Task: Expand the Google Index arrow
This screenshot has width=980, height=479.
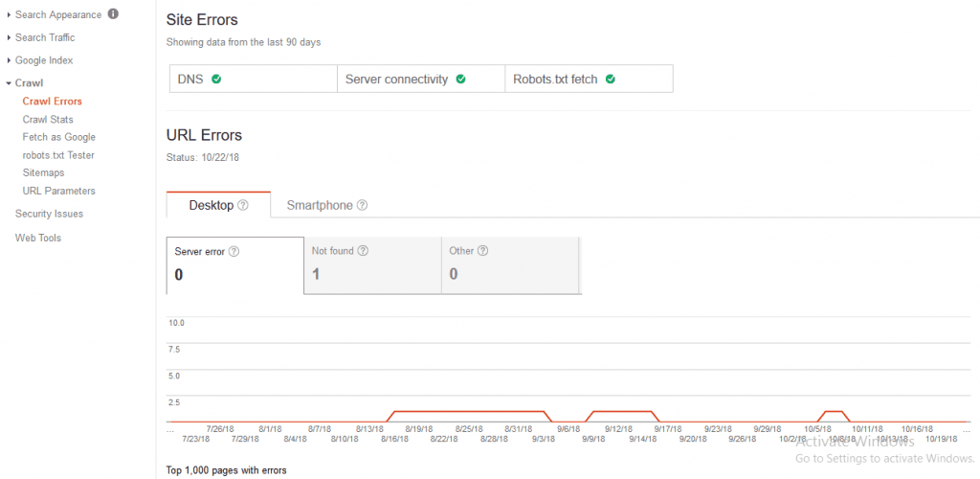Action: click(x=9, y=60)
